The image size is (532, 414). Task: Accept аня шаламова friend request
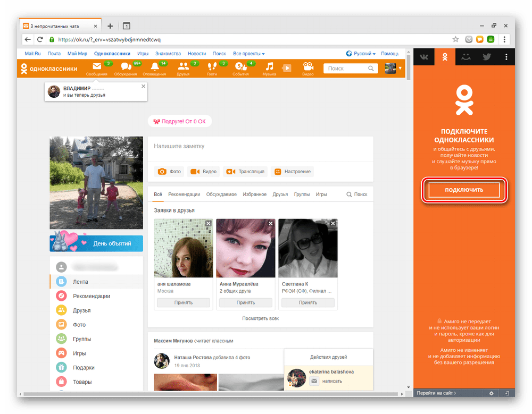pyautogui.click(x=183, y=302)
